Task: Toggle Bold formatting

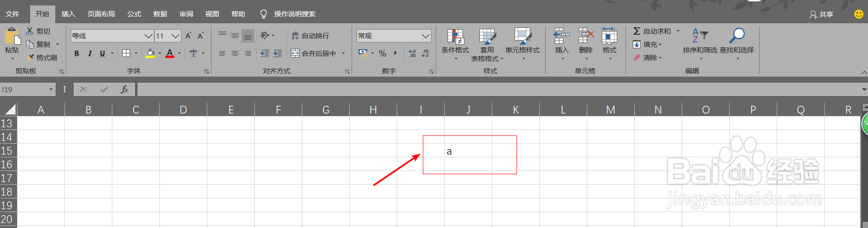Action: [77, 53]
